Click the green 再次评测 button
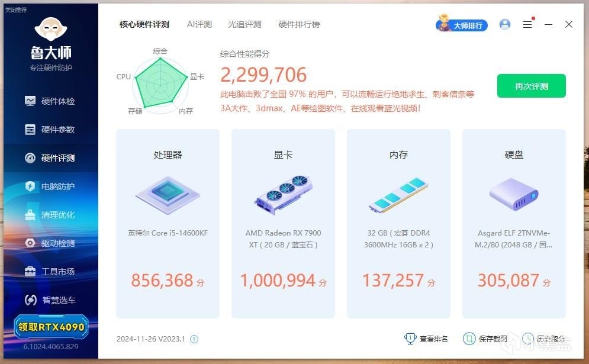589x364 pixels. click(531, 86)
